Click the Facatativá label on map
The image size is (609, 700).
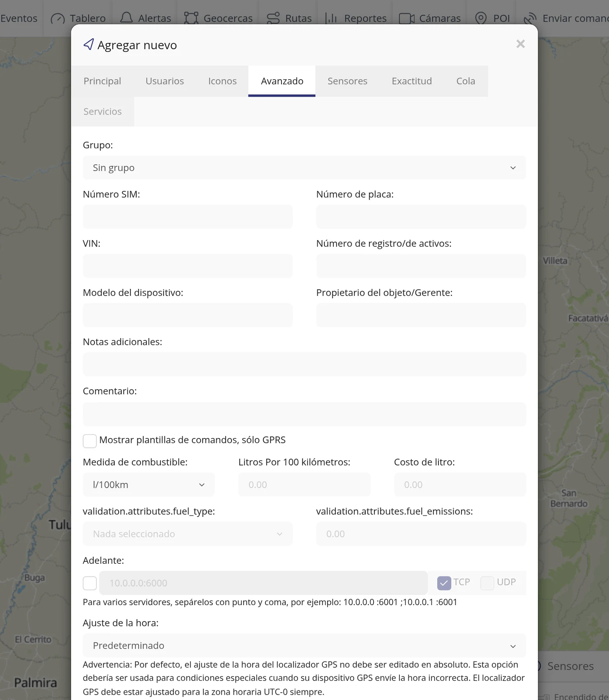[588, 318]
